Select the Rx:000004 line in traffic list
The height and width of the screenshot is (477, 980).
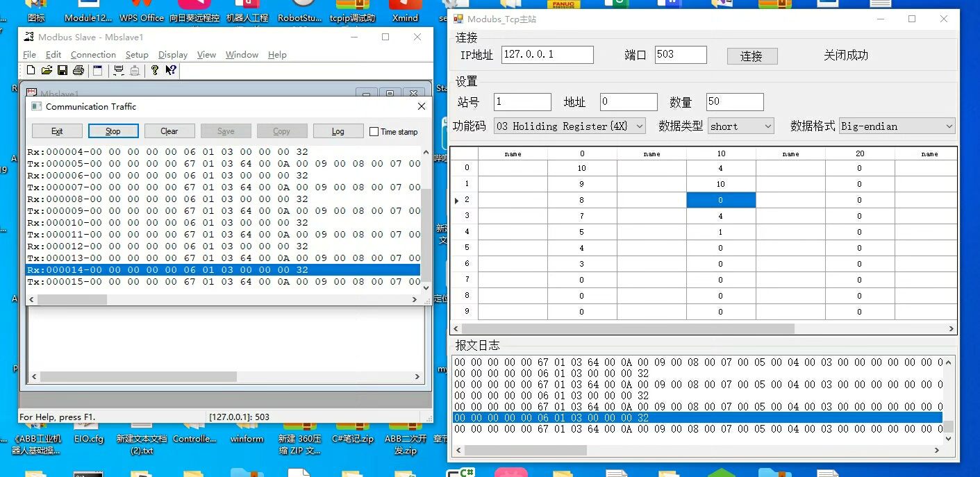(x=223, y=151)
